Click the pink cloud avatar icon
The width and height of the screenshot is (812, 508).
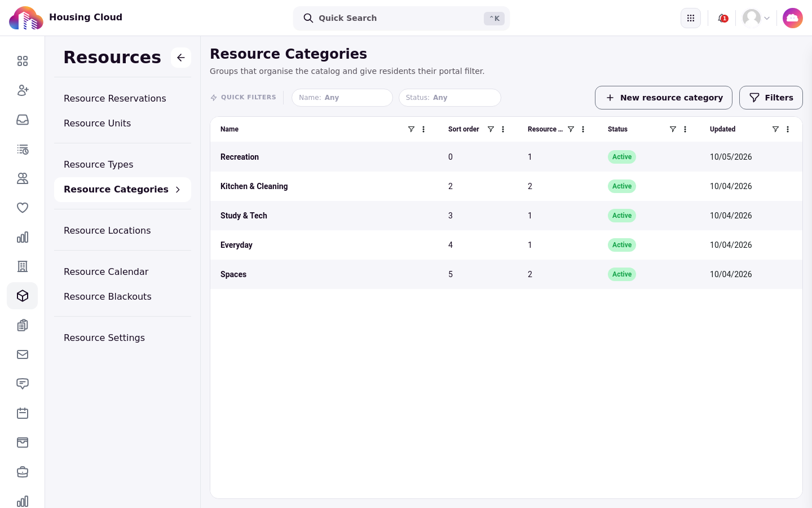click(x=793, y=18)
